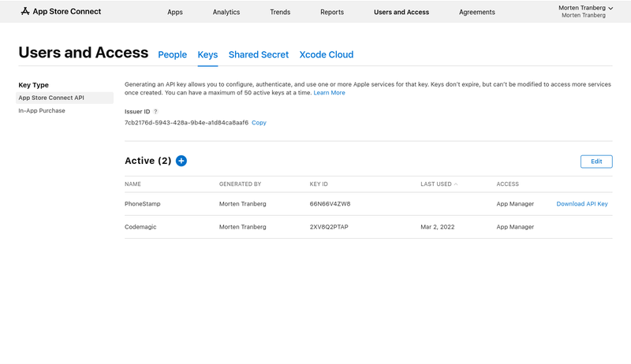Click the App Store Connect logo icon

(25, 11)
